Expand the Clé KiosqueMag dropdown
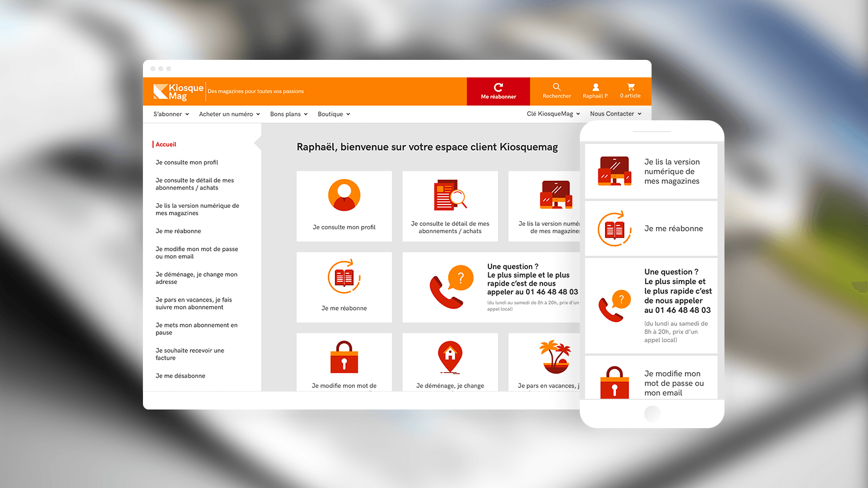Viewport: 868px width, 488px height. coord(553,114)
